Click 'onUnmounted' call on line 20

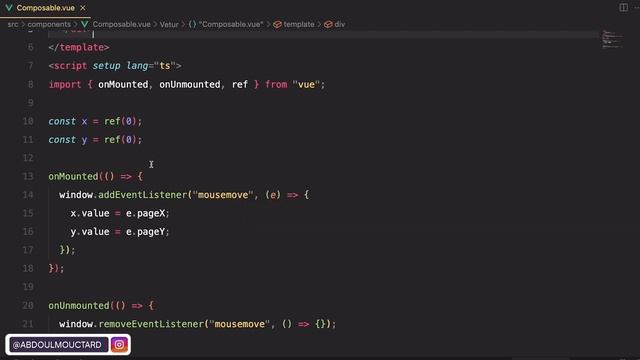tap(79, 305)
